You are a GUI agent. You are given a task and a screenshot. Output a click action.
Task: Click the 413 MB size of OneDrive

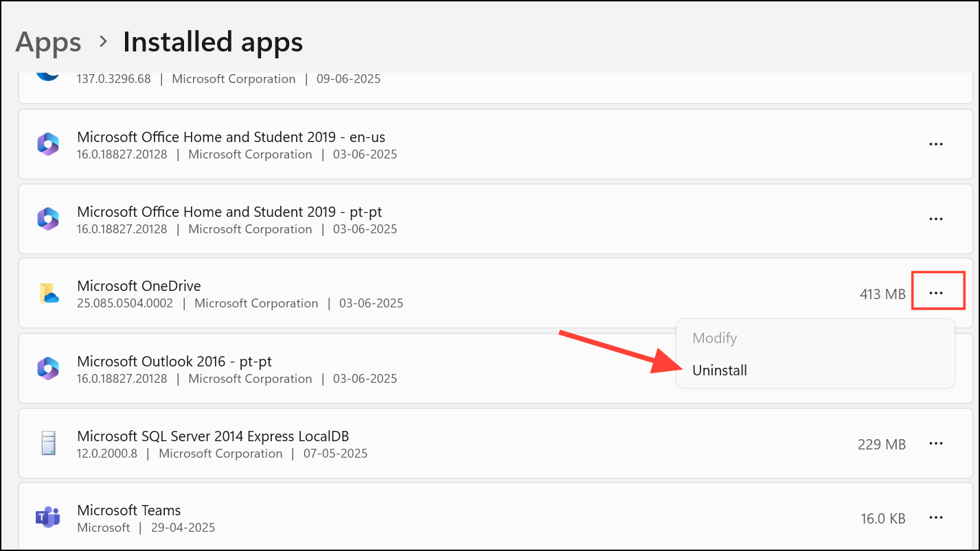coord(882,294)
